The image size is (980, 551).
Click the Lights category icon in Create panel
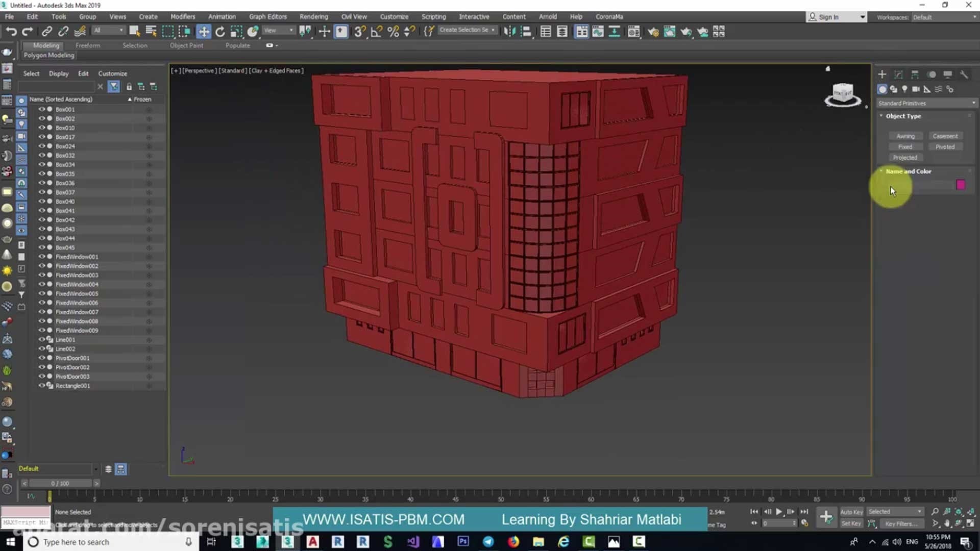[904, 89]
